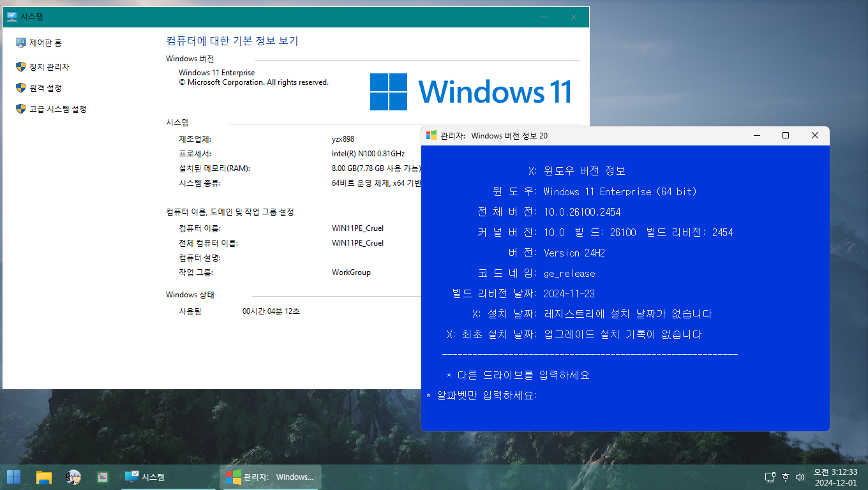Open the Windows Start menu
The image size is (868, 490).
(x=13, y=477)
